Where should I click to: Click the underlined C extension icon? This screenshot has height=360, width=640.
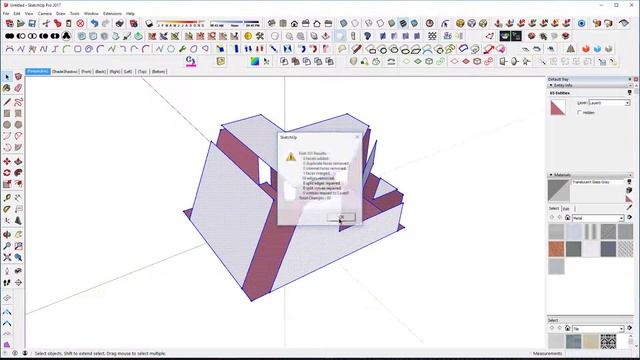[191, 61]
